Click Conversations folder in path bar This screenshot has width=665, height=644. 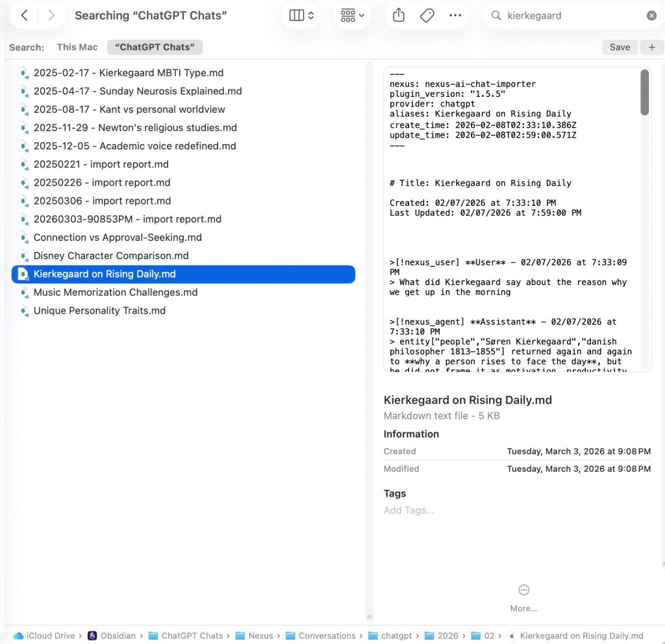(323, 636)
